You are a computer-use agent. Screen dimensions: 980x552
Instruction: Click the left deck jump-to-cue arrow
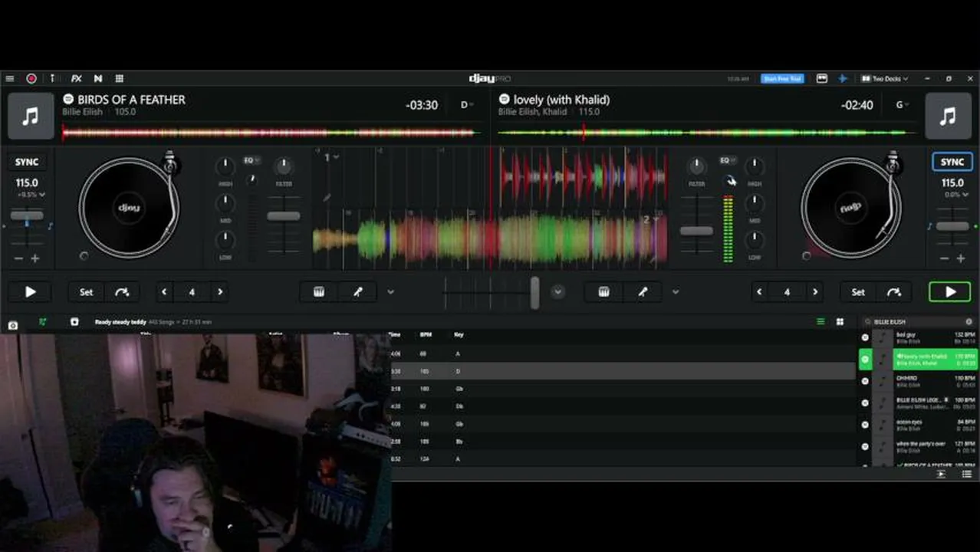pos(122,292)
